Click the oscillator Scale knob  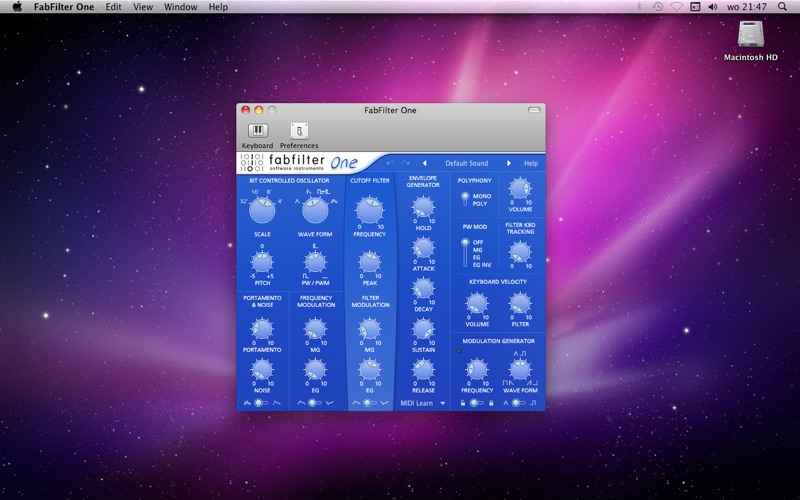tap(262, 210)
